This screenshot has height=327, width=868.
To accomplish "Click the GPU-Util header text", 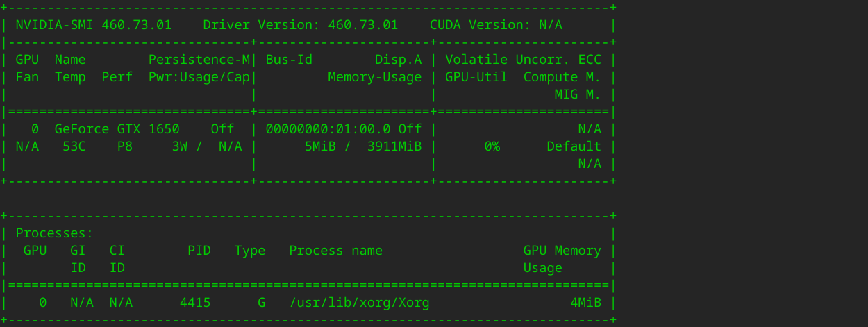I will [476, 77].
